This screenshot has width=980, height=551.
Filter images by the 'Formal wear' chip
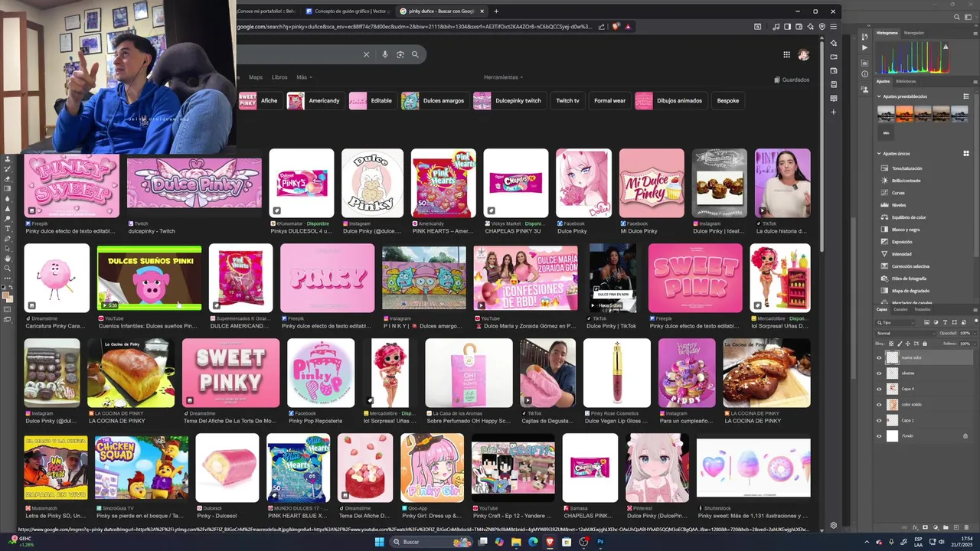[609, 100]
